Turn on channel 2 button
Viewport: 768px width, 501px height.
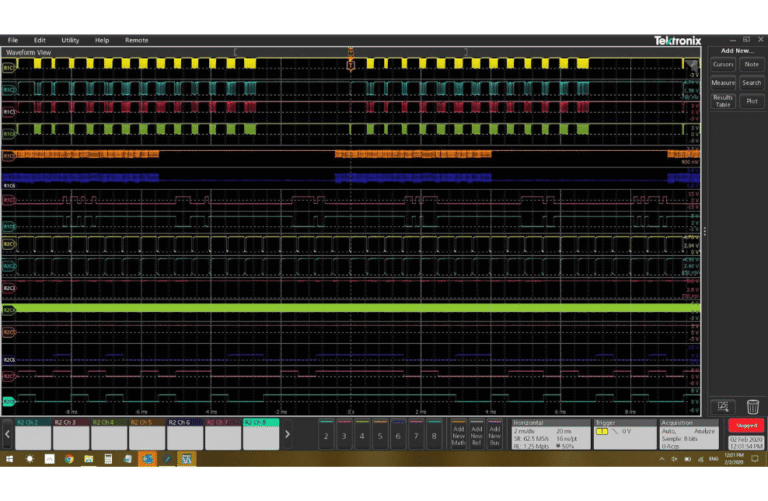click(326, 434)
